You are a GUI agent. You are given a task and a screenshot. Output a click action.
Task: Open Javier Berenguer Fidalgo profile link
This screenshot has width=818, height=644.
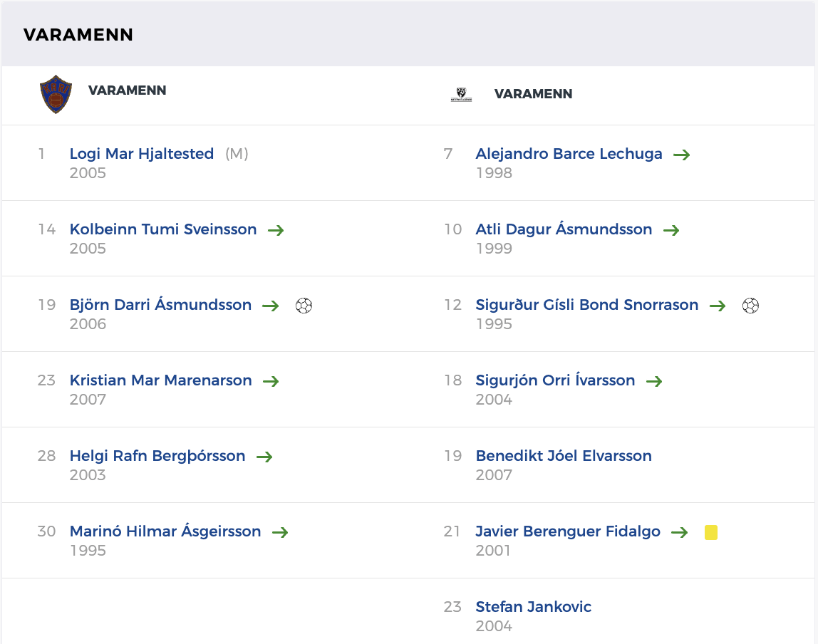tap(567, 531)
